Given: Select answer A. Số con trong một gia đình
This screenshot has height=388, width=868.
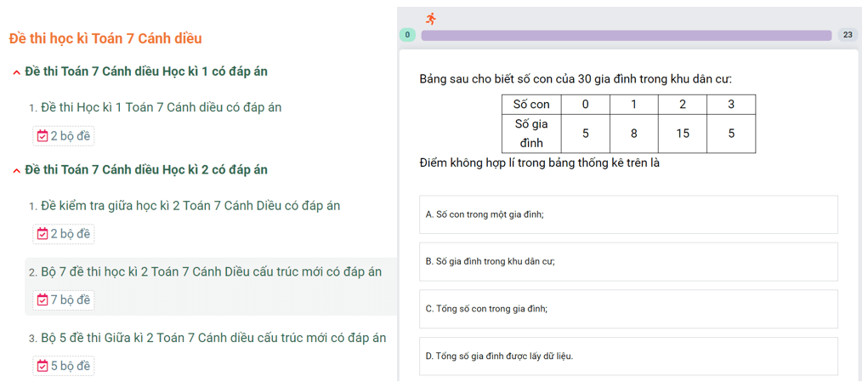Looking at the screenshot, I should [628, 214].
